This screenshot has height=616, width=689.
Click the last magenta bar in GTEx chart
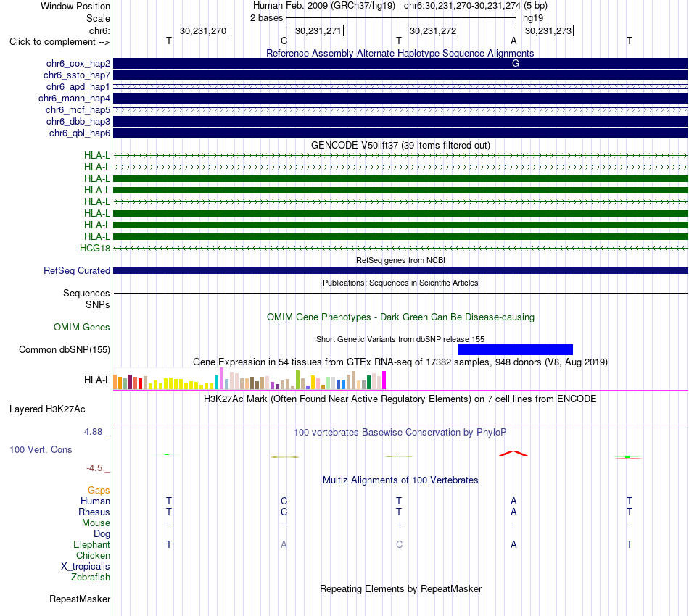384,380
